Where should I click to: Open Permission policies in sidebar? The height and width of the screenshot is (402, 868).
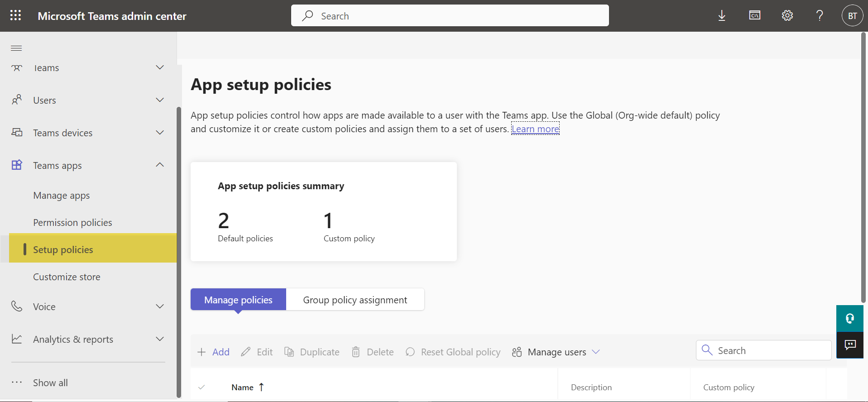tap(72, 223)
